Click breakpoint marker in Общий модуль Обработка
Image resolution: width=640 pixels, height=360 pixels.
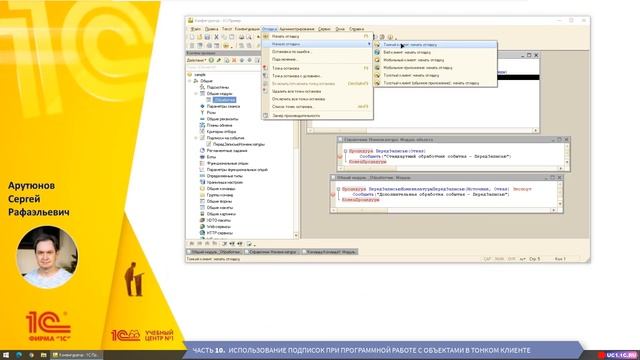point(333,195)
